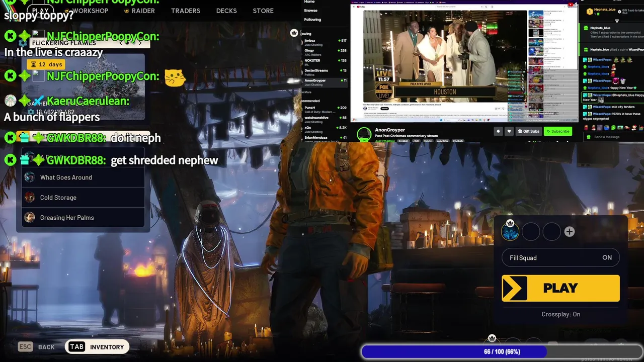The image size is (644, 362).
Task: Select BrianMendoza recommended channel
Action: point(325,139)
